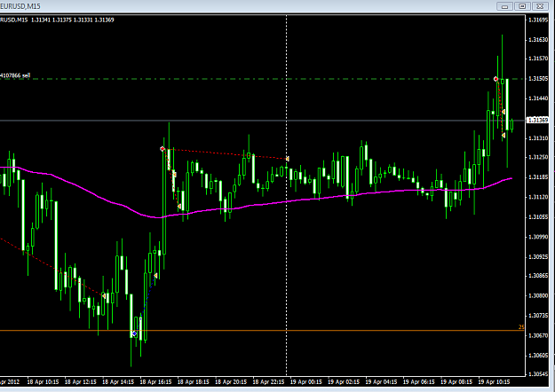Viewport: 555px width, 392px height.
Task: Click the blue buy entry diamond near the orange line
Action: [134, 333]
